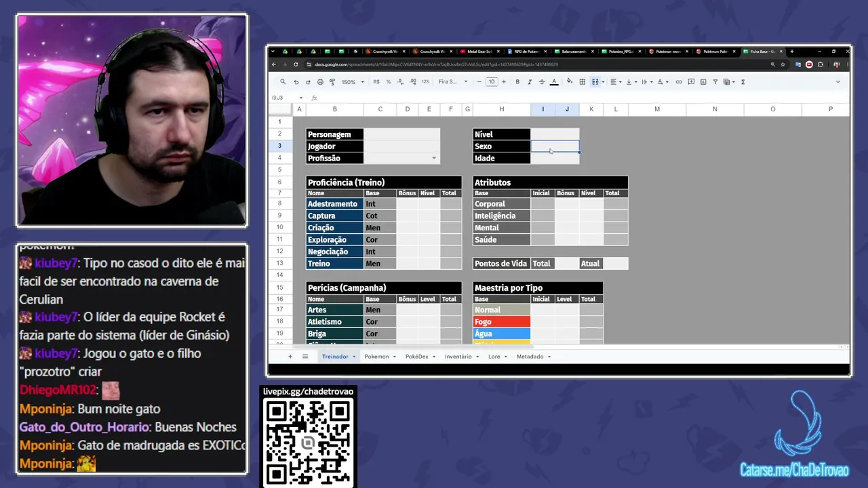Screen dimensions: 868x488
Task: Switch to the PokéDex sheet tab
Action: pos(421,357)
